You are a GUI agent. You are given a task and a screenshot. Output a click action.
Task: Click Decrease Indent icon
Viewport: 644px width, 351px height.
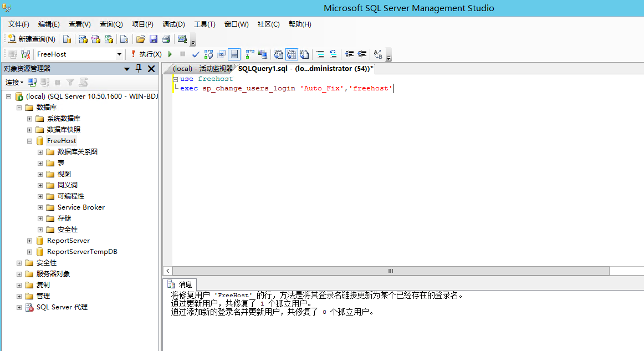(x=349, y=54)
